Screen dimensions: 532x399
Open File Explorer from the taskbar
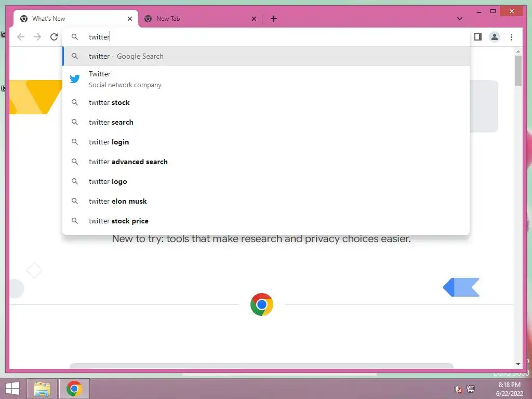(42, 389)
